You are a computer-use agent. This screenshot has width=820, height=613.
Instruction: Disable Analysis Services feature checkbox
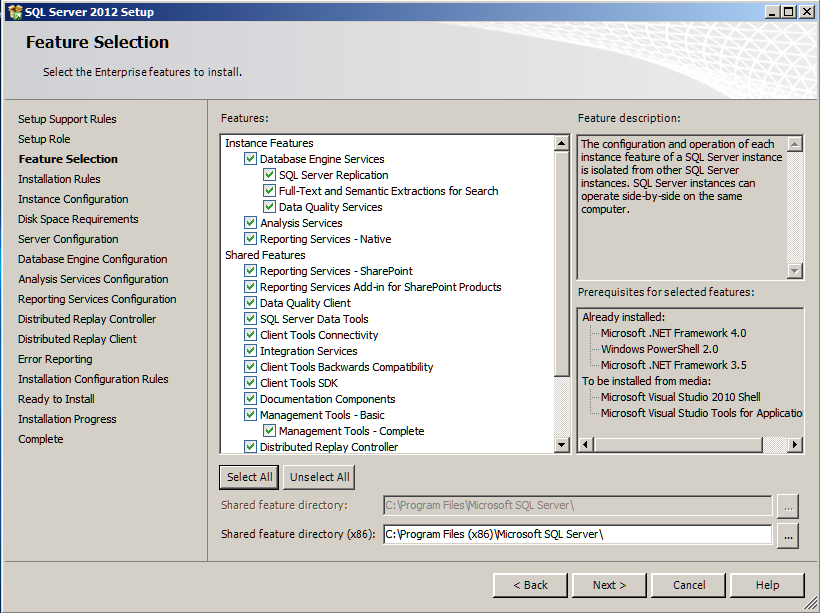point(251,223)
